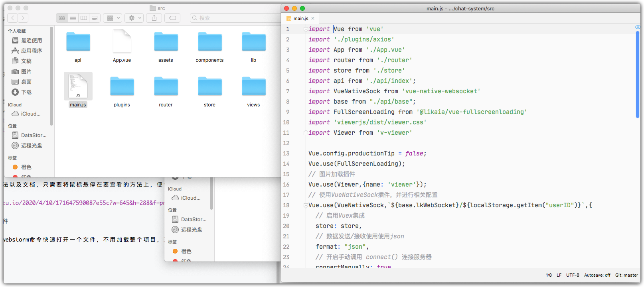Screen dimensions: 644x287
Task: Open the Git: master branch menu
Action: coord(626,275)
